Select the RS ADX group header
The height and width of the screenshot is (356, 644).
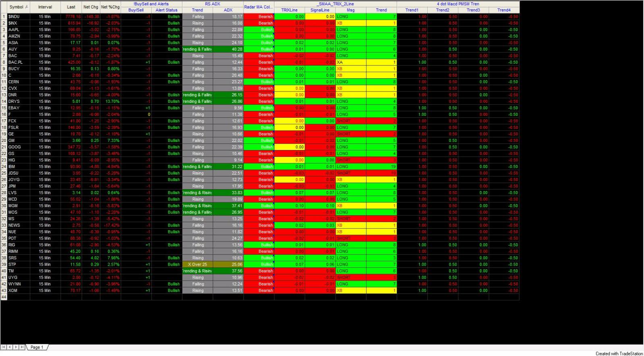point(213,4)
